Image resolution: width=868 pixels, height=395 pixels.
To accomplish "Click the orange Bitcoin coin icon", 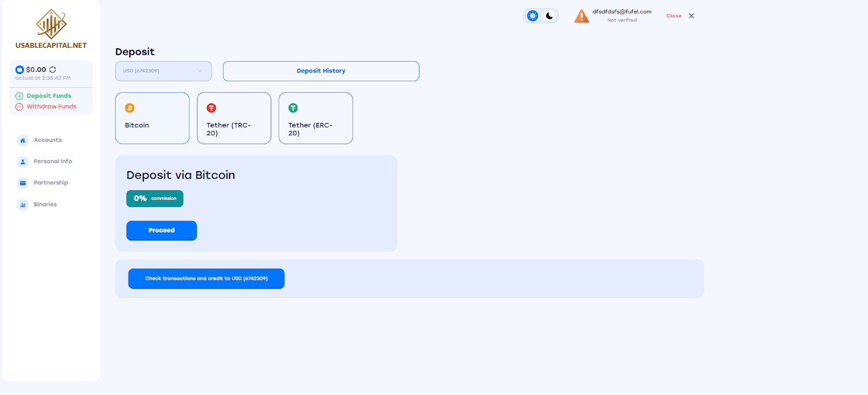I will tap(130, 108).
